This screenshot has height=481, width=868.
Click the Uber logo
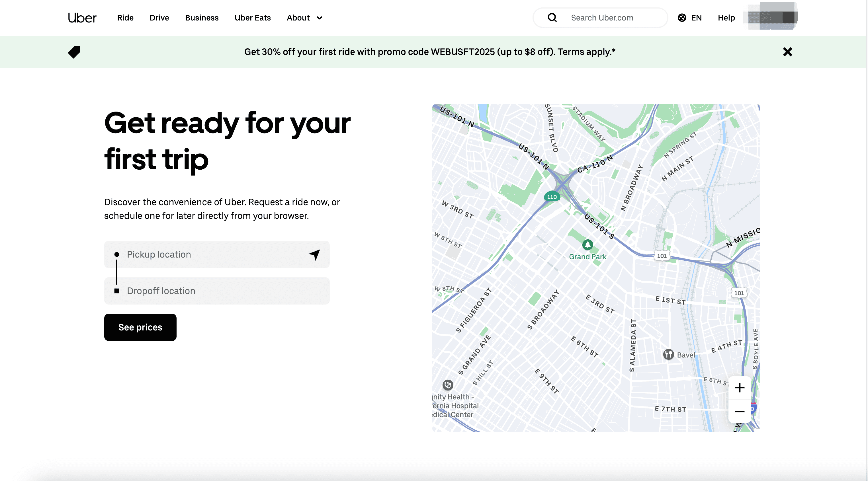tap(82, 18)
